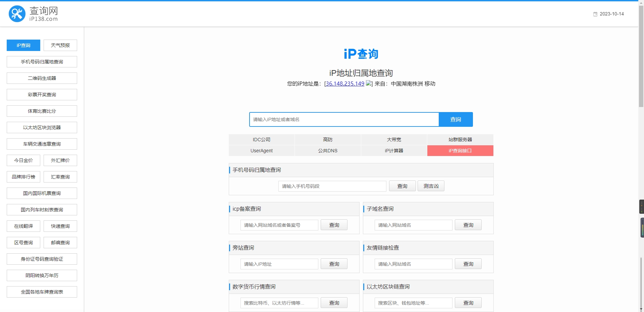Select 邮编查询 in the sidebar
Viewport: 644px width, 312px height.
tap(60, 243)
